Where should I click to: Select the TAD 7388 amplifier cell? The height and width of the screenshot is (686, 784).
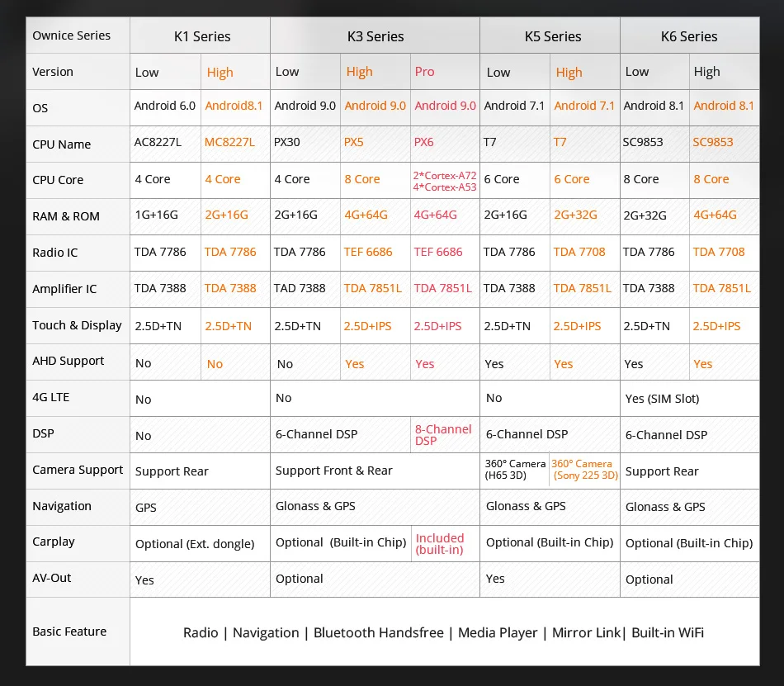click(x=305, y=289)
